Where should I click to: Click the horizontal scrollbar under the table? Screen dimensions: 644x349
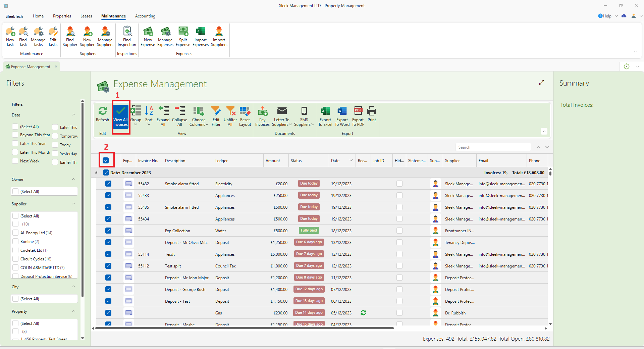tap(244, 328)
